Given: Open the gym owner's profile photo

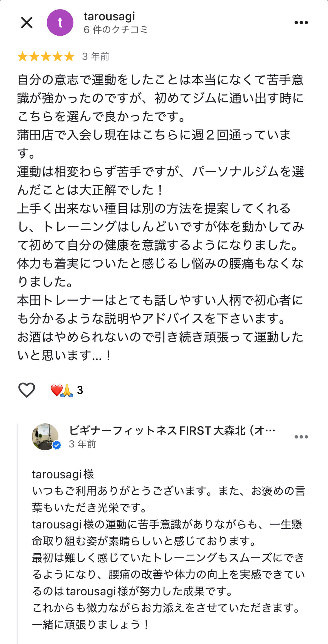Looking at the screenshot, I should pyautogui.click(x=45, y=437).
